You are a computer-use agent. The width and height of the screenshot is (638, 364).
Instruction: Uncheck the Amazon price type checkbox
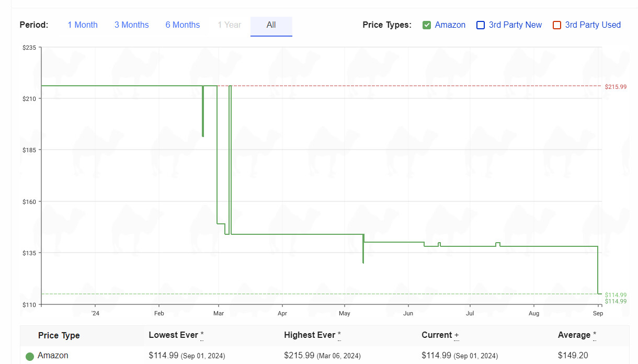point(427,25)
